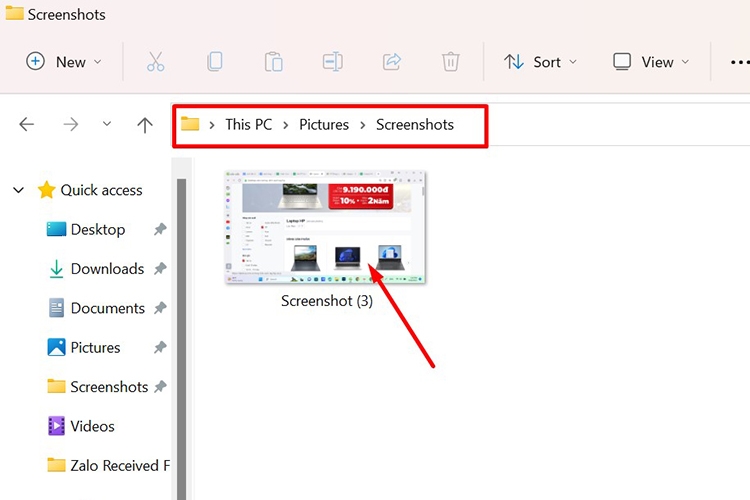Click the Copy icon in the toolbar
750x500 pixels.
(214, 62)
